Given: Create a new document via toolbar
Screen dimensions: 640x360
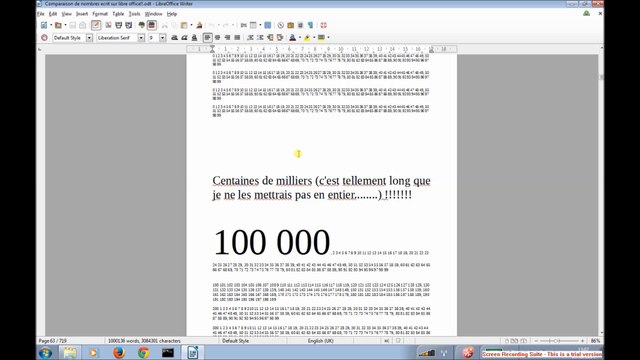Looking at the screenshot, I should pyautogui.click(x=44, y=25).
